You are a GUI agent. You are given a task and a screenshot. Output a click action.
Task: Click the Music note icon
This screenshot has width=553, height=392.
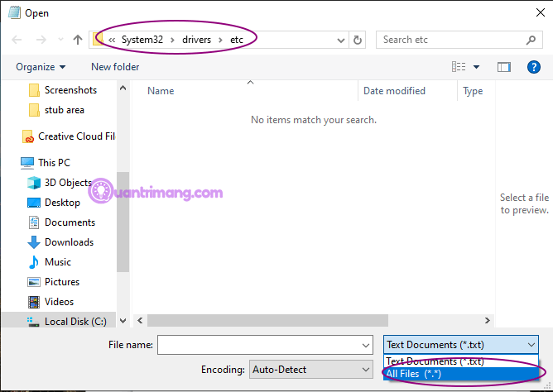(34, 262)
